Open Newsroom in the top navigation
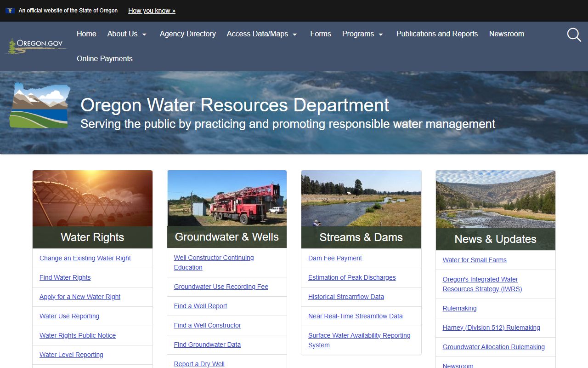This screenshot has height=368, width=588. (x=507, y=34)
